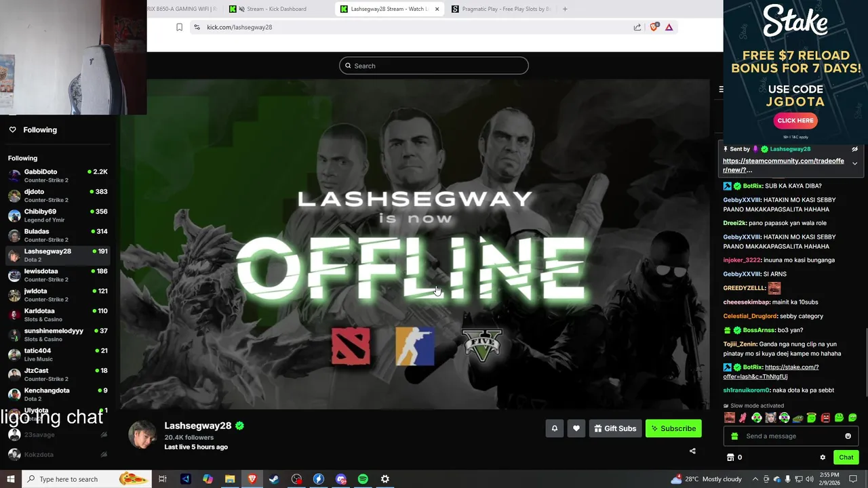The width and height of the screenshot is (868, 488).
Task: Open the Windows Start menu
Action: point(10,479)
